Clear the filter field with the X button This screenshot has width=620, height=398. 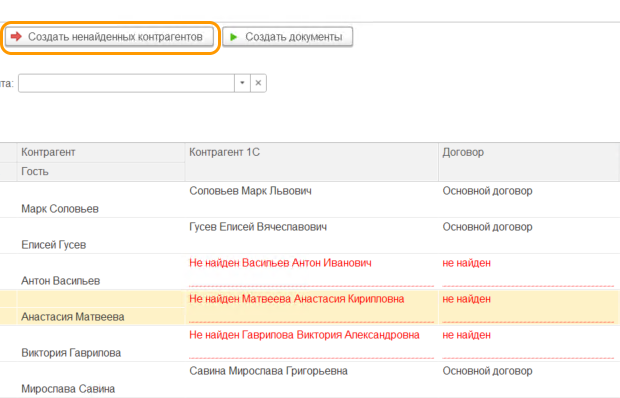(258, 83)
